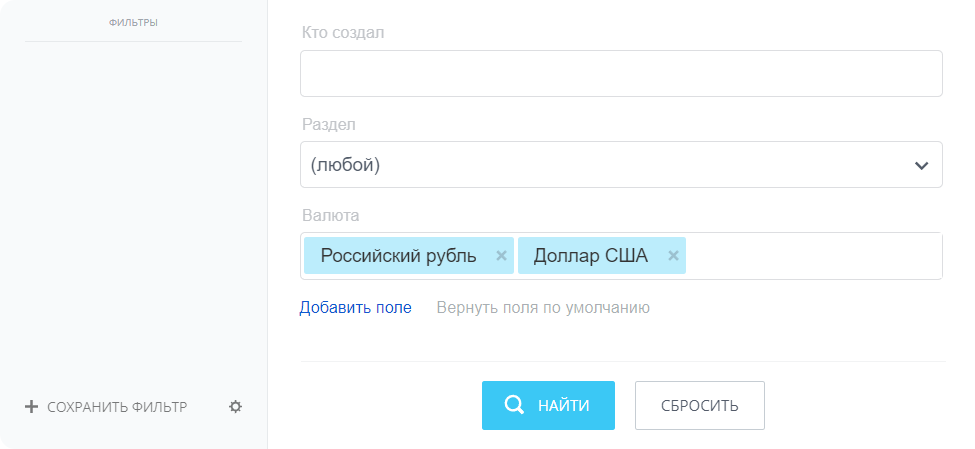Click the Валюта field label
This screenshot has height=449, width=975.
click(x=331, y=215)
